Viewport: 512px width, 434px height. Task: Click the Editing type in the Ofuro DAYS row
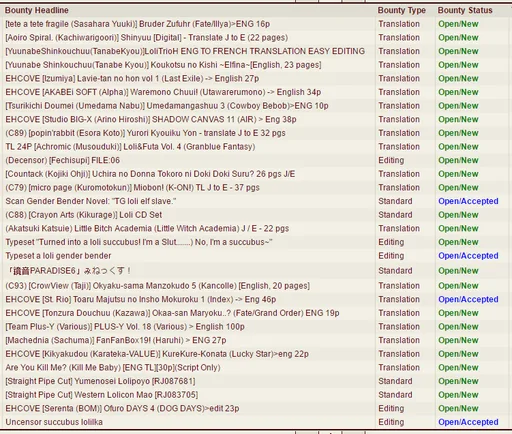tap(391, 409)
